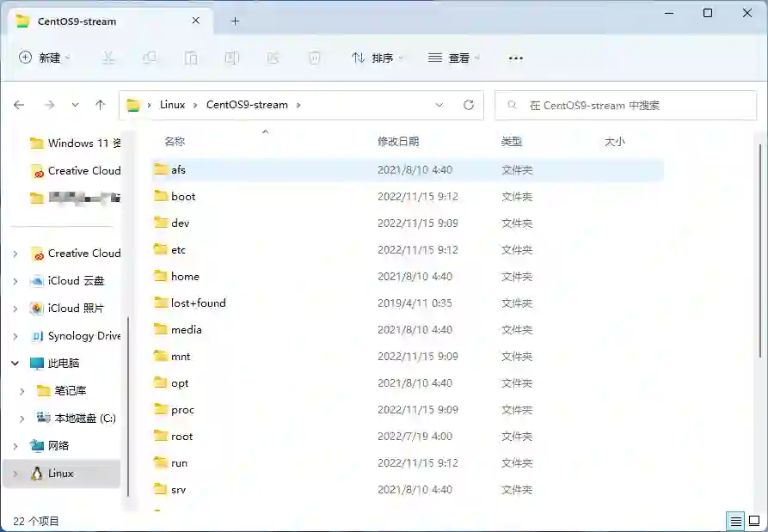Click the Linux penguin icon in sidebar
Image resolution: width=768 pixels, height=532 pixels.
pos(37,474)
